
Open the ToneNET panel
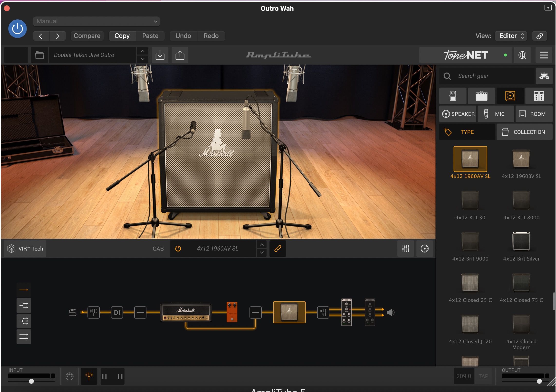pos(465,55)
